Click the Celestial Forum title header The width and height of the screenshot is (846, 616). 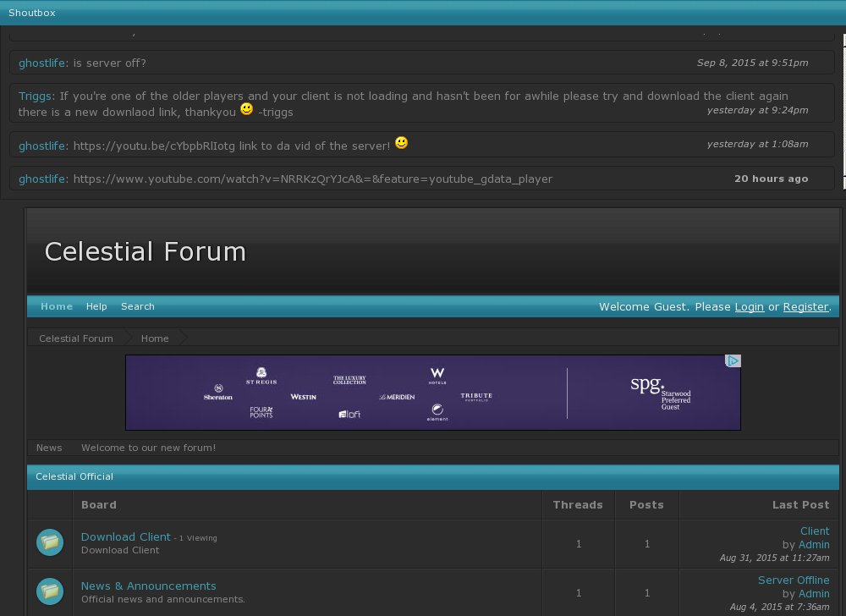coord(145,251)
